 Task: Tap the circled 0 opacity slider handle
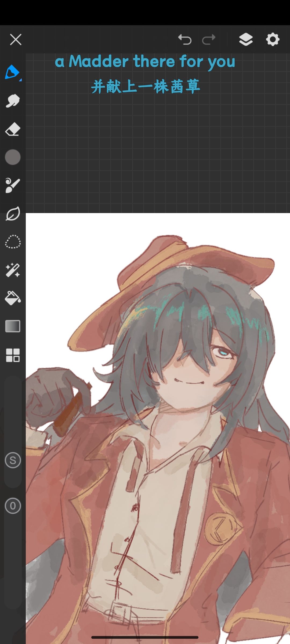(13, 506)
